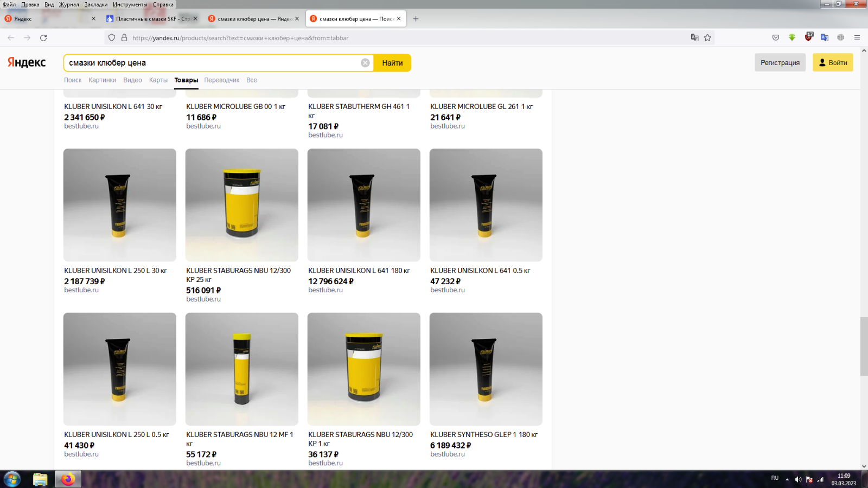The height and width of the screenshot is (488, 868).
Task: Open KLUBER STABUTHERM GH 461 1 кг link
Action: 359,111
